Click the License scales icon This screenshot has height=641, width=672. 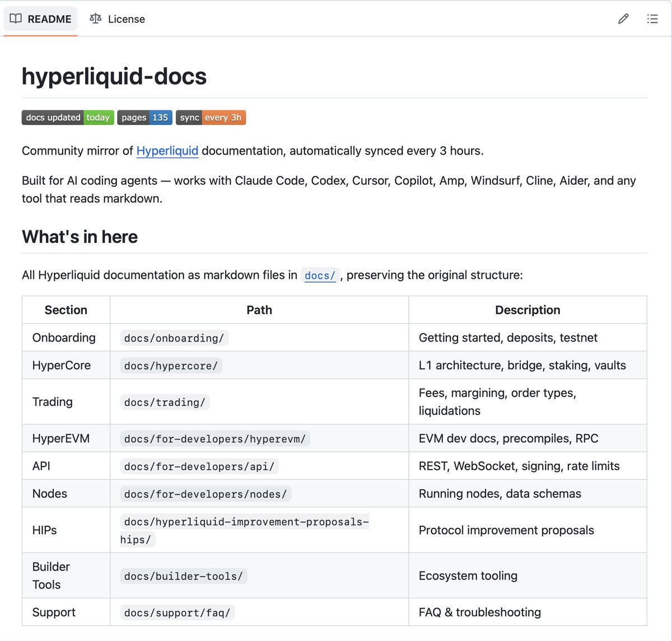point(96,18)
